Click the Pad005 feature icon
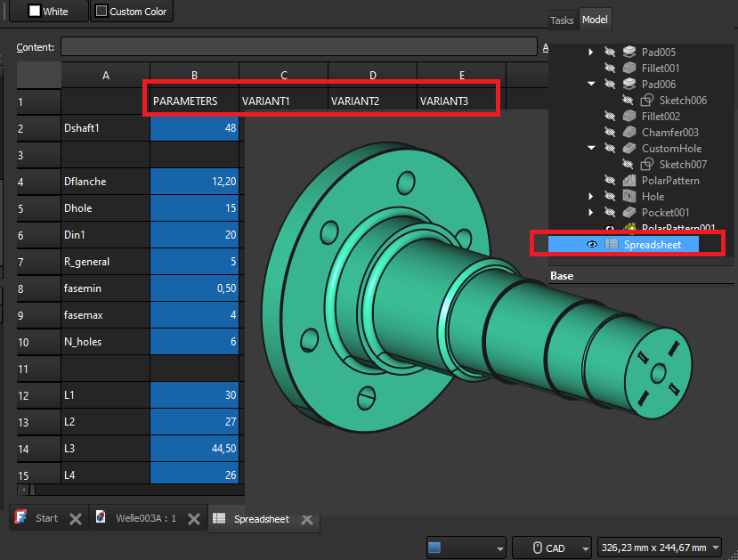The width and height of the screenshot is (738, 560). click(629, 52)
